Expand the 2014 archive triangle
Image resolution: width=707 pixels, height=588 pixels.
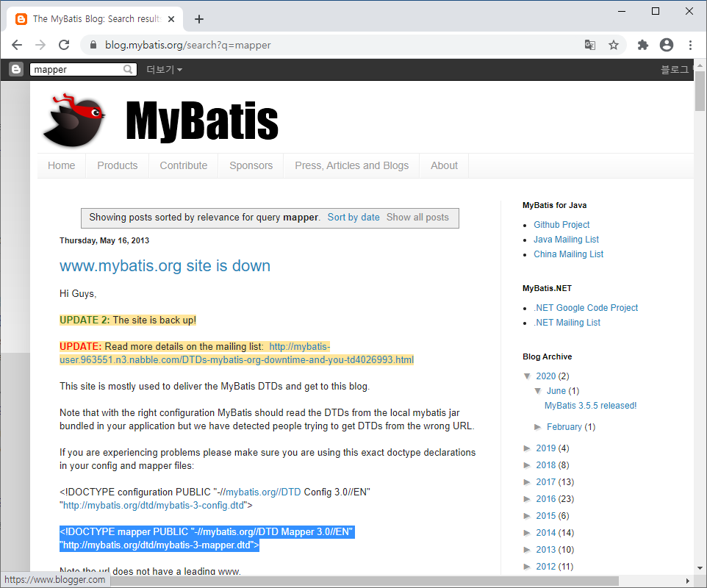pos(527,533)
